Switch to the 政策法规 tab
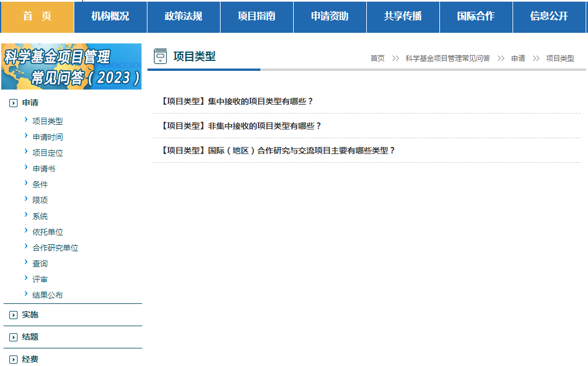The height and width of the screenshot is (366, 588). click(183, 17)
